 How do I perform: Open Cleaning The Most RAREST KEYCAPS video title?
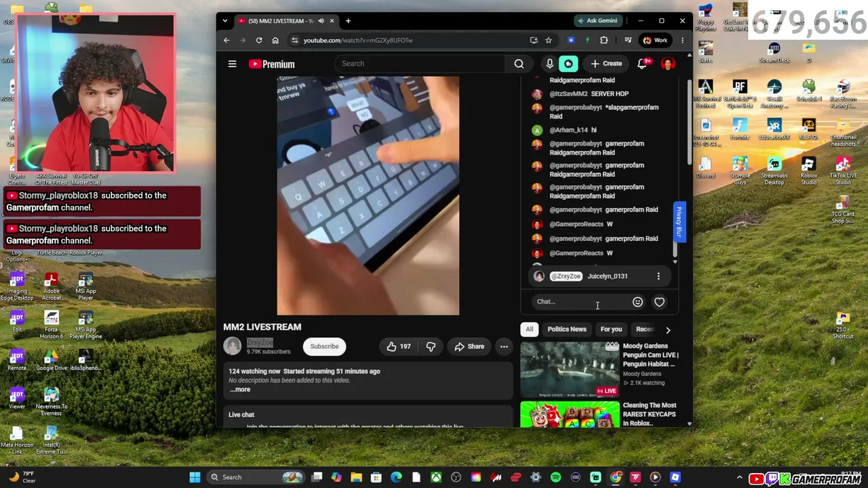pyautogui.click(x=650, y=414)
